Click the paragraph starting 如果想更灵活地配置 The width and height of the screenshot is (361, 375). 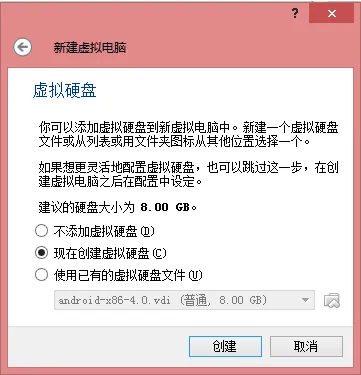tap(188, 174)
